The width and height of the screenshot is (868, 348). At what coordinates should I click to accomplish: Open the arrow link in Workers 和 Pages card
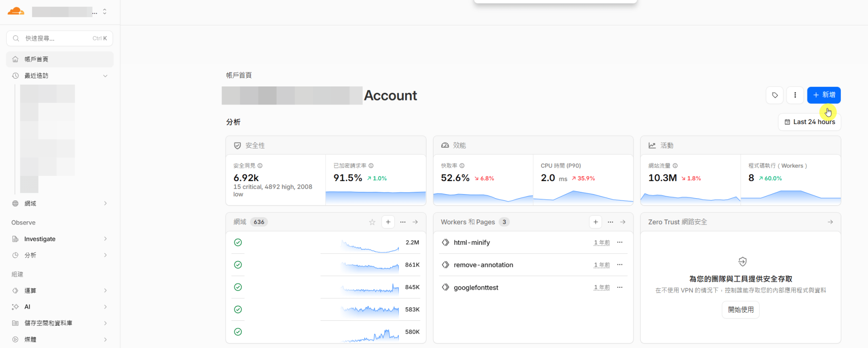[623, 222]
